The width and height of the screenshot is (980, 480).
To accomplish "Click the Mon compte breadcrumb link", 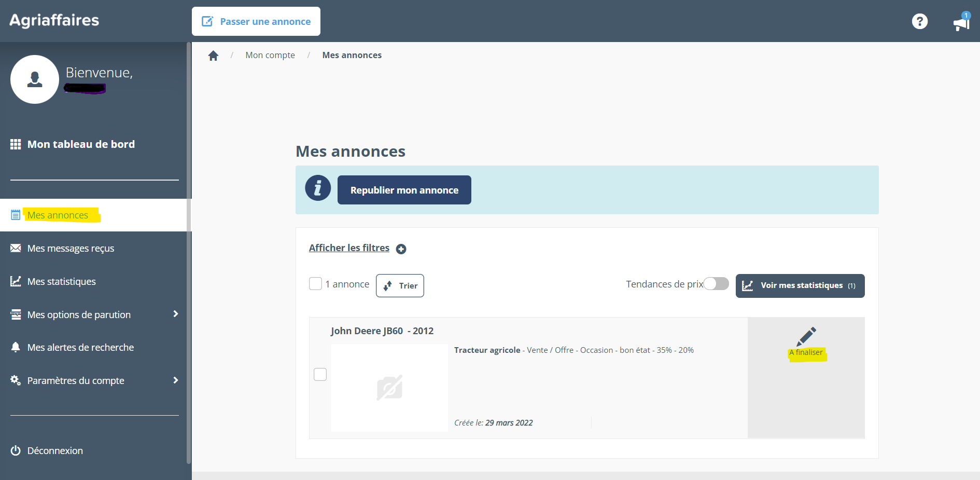I will tap(270, 56).
